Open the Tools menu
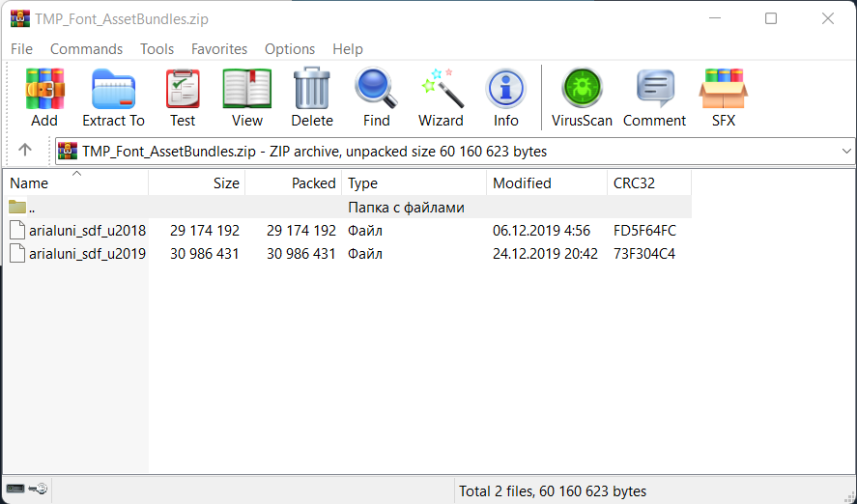857x504 pixels. point(157,49)
